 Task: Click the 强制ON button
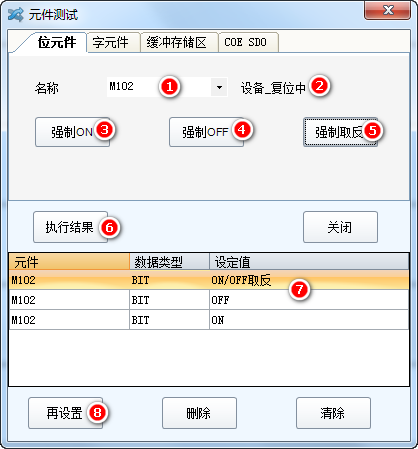(72, 132)
